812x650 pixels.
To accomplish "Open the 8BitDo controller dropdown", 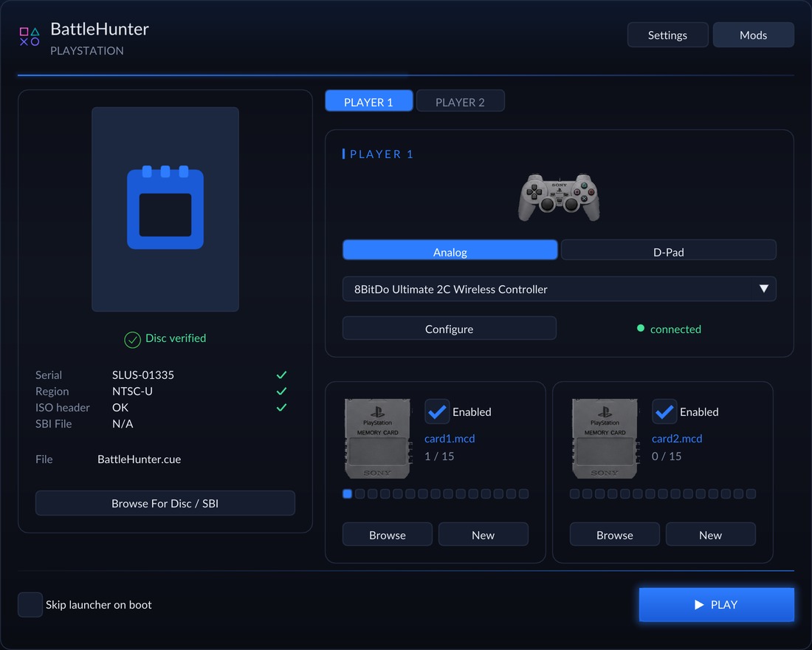I will coord(560,289).
